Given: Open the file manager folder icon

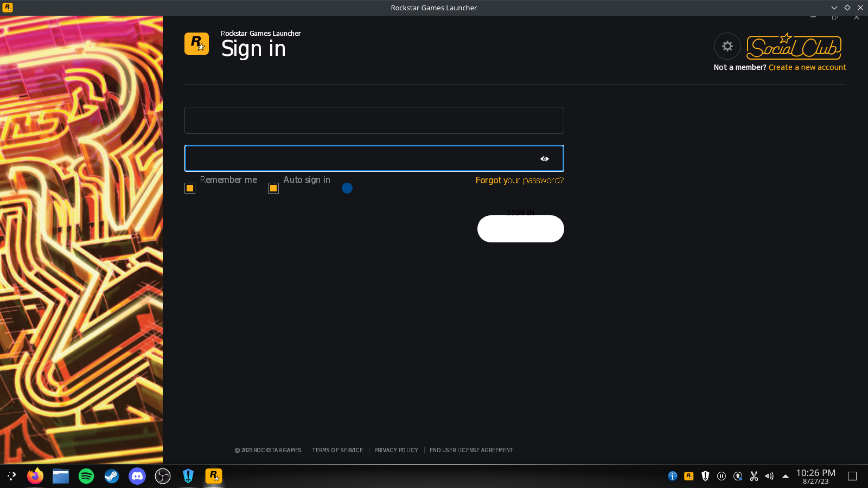Looking at the screenshot, I should pyautogui.click(x=61, y=476).
